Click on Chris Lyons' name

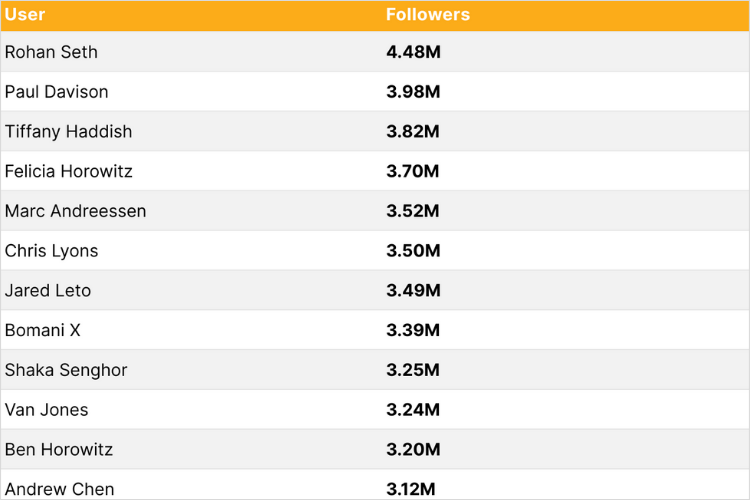click(51, 250)
